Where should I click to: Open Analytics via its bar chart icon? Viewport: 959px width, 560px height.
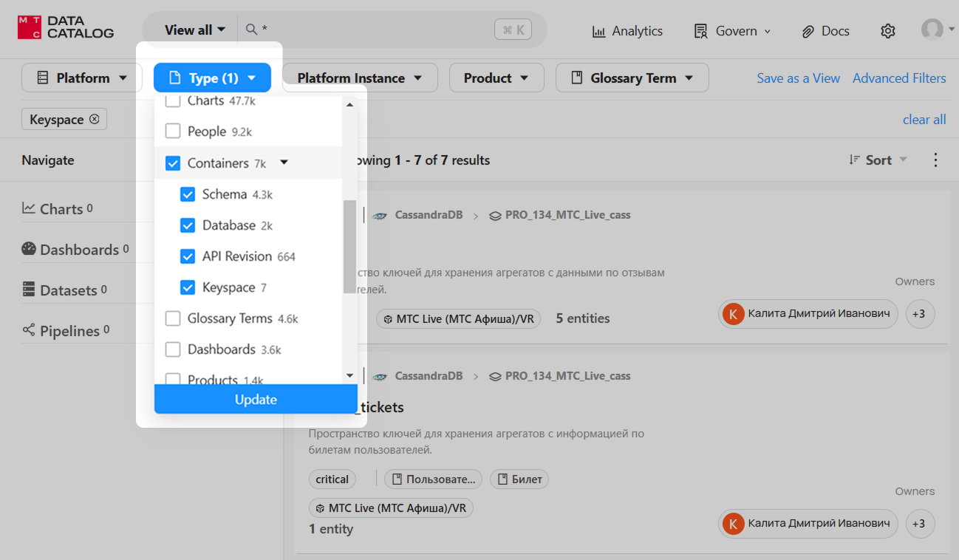click(x=599, y=31)
